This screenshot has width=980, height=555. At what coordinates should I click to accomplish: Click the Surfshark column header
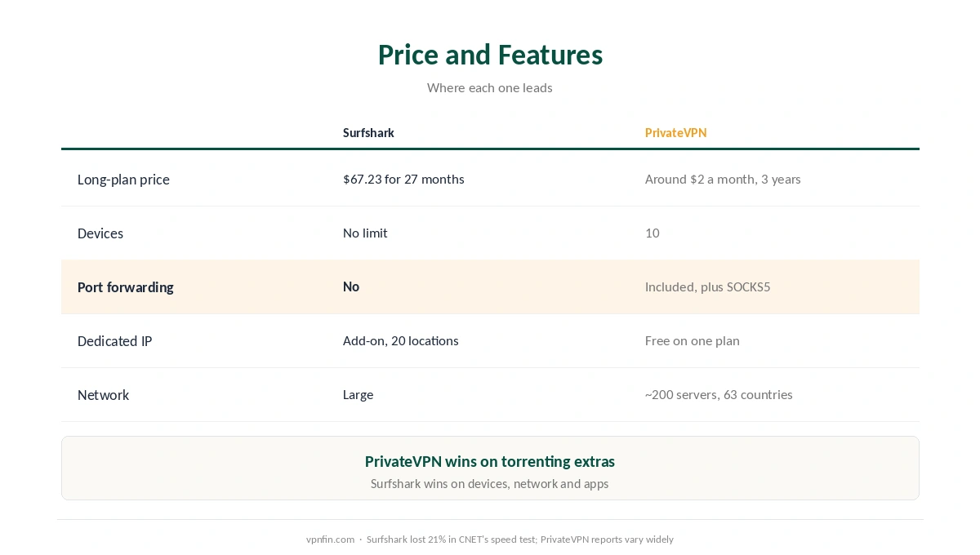pyautogui.click(x=368, y=133)
